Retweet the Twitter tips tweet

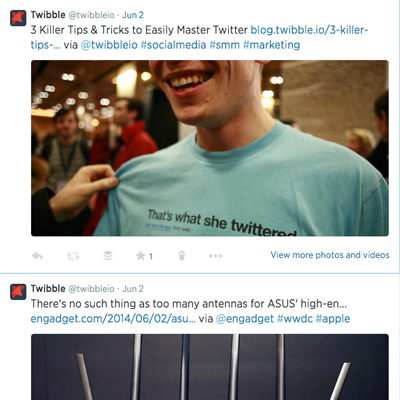73,256
